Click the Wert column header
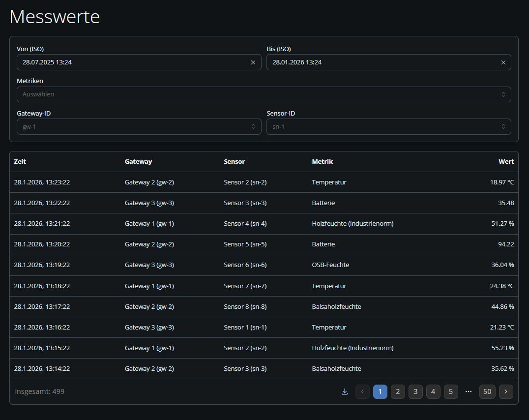 (506, 161)
